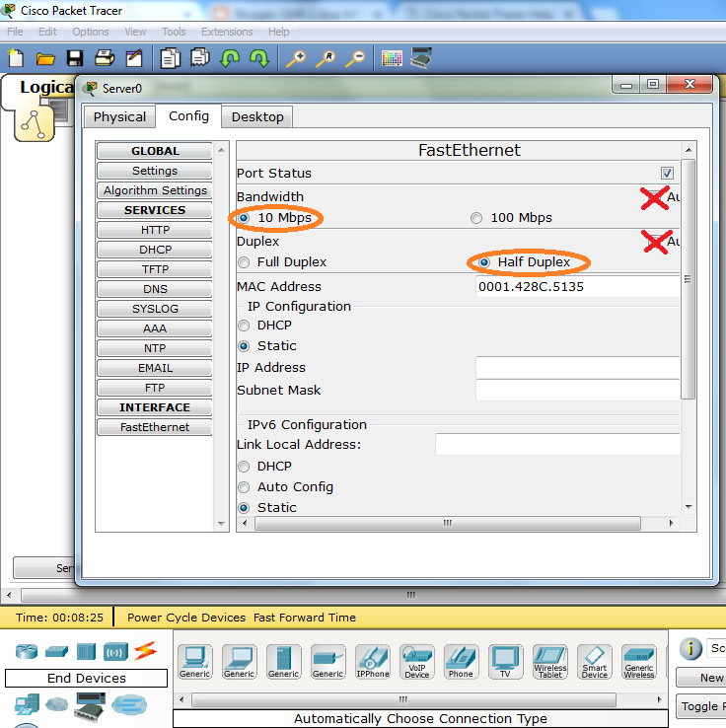The height and width of the screenshot is (728, 726).
Task: Pick the VoIP Device icon
Action: tap(417, 662)
